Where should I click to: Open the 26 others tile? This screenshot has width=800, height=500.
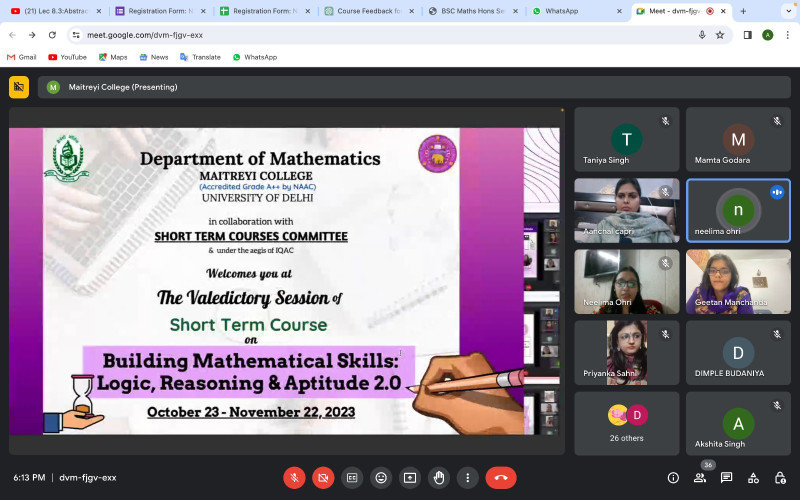[627, 423]
